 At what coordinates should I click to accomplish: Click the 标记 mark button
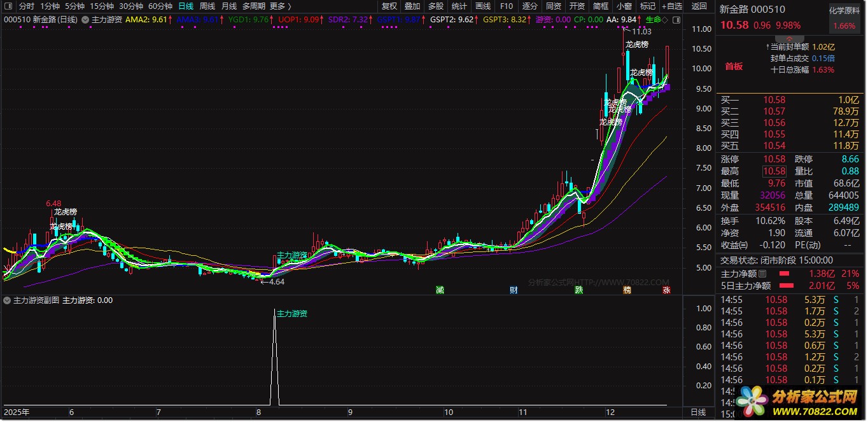[648, 6]
